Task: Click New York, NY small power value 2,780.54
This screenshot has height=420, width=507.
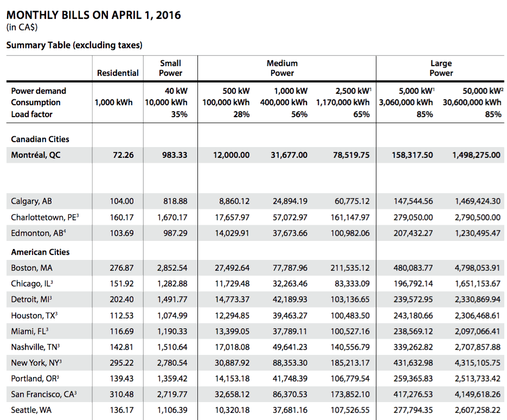Action: click(x=172, y=362)
